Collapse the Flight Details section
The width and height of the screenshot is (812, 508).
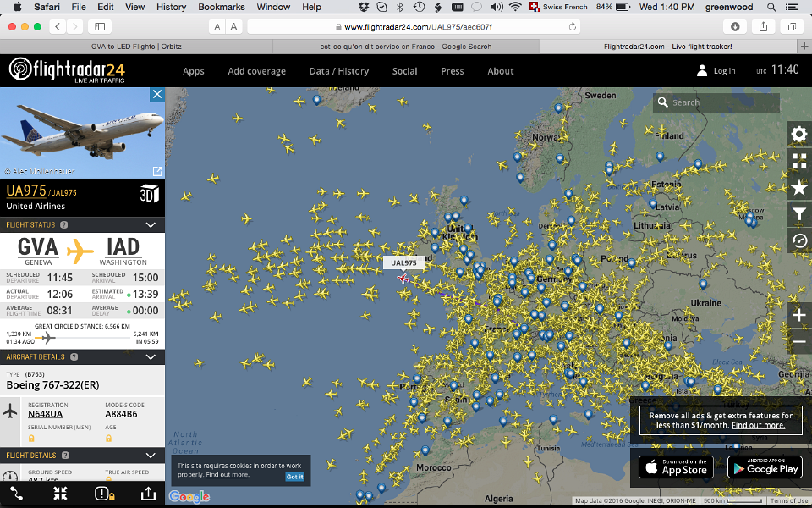pyautogui.click(x=151, y=455)
